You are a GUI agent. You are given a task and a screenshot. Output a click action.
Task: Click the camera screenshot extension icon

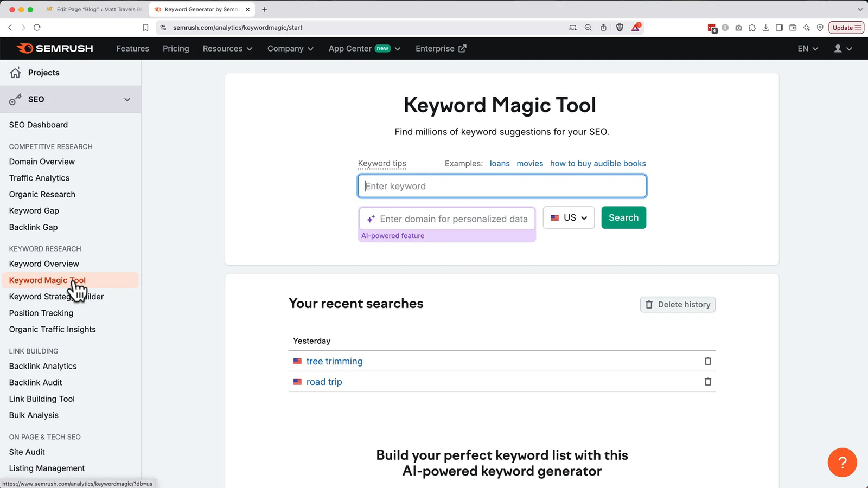click(x=738, y=28)
